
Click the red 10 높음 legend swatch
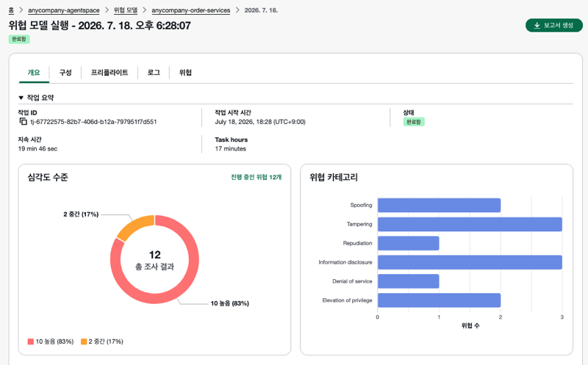coord(31,341)
